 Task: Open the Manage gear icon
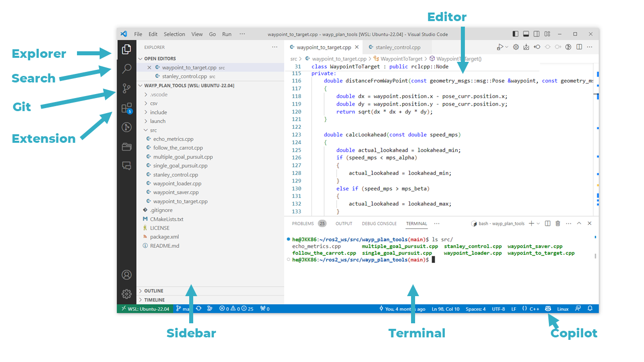[x=127, y=294]
